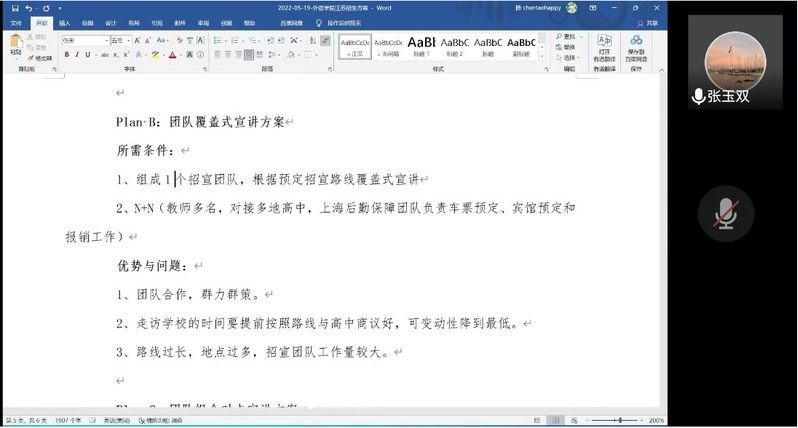Click the Share (共享) button

tap(649, 21)
